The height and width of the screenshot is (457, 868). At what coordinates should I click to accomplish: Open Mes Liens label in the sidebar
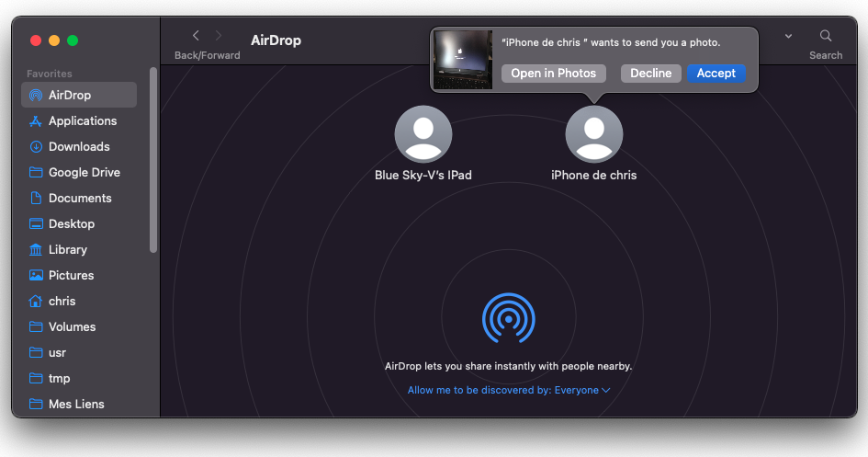(76, 404)
